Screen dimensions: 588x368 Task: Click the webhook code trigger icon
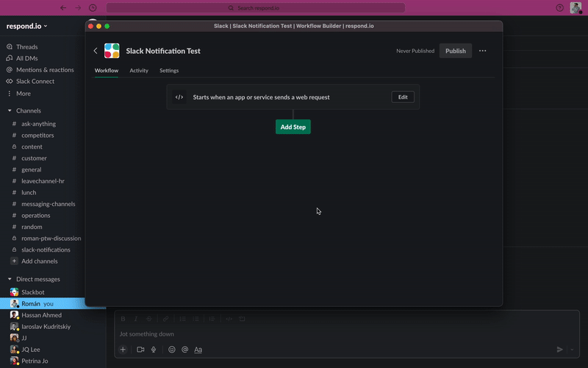pos(179,97)
